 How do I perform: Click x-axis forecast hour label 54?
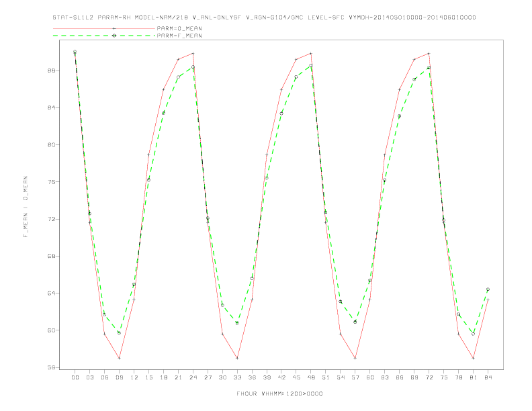(341, 377)
